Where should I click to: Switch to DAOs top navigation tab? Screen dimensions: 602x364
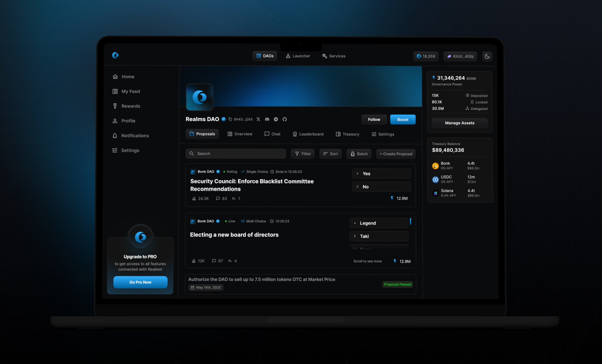coord(265,56)
